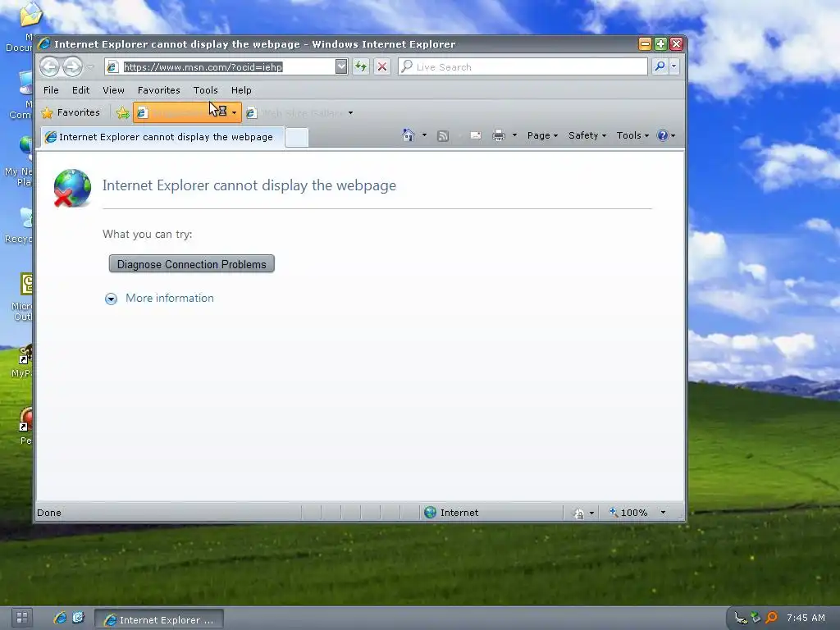Image resolution: width=840 pixels, height=630 pixels.
Task: Select the 'Internet Explorer cannot display' tab
Action: (161, 137)
